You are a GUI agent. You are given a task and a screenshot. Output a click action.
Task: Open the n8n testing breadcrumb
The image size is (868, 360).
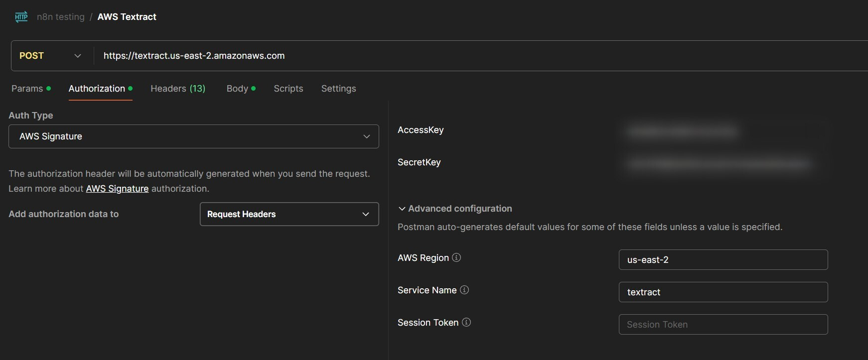click(61, 17)
